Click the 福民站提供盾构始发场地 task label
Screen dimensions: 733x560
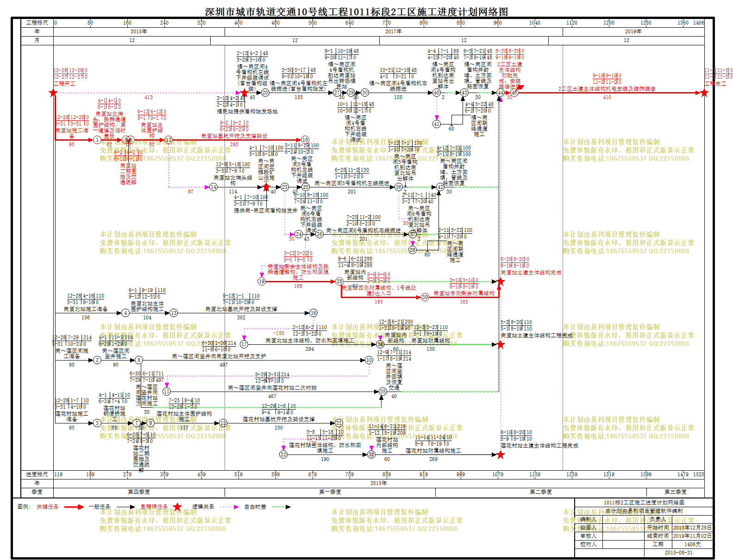coord(247,112)
